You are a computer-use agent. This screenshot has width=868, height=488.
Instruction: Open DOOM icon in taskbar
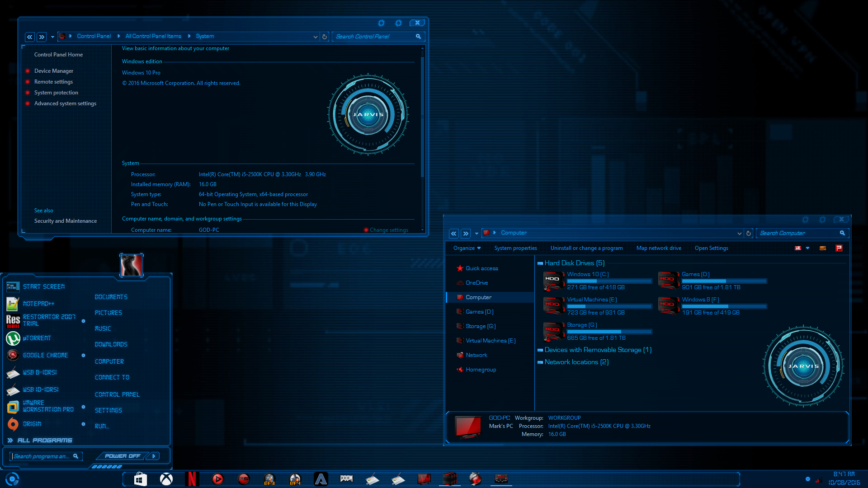point(347,478)
